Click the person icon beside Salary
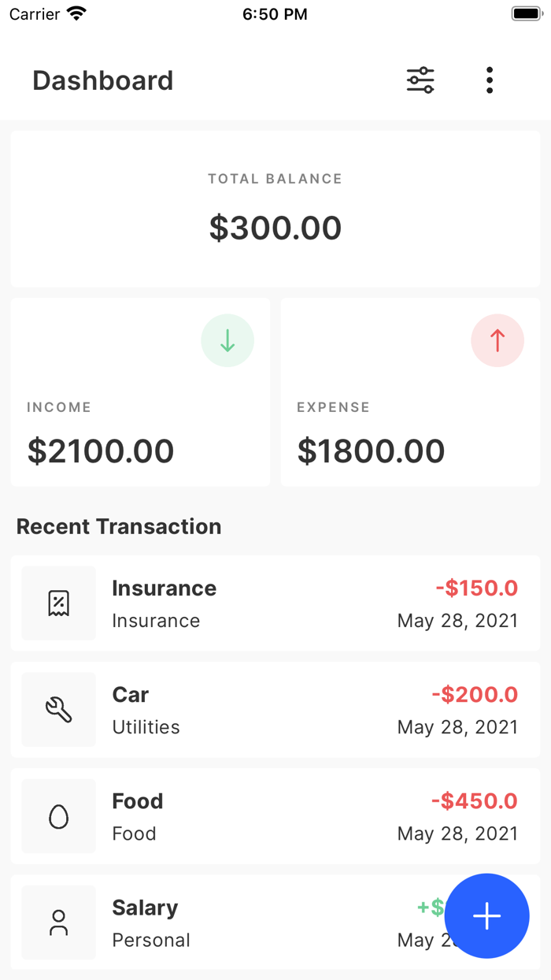The image size is (551, 980). [x=58, y=922]
